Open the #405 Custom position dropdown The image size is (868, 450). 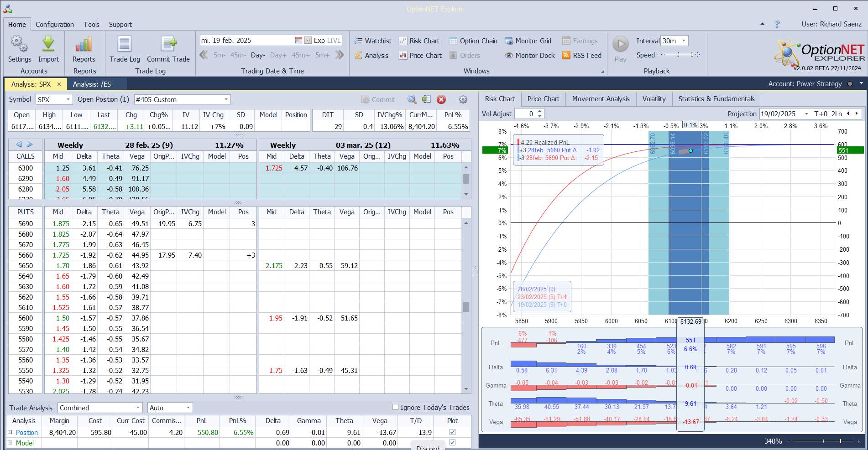(226, 99)
